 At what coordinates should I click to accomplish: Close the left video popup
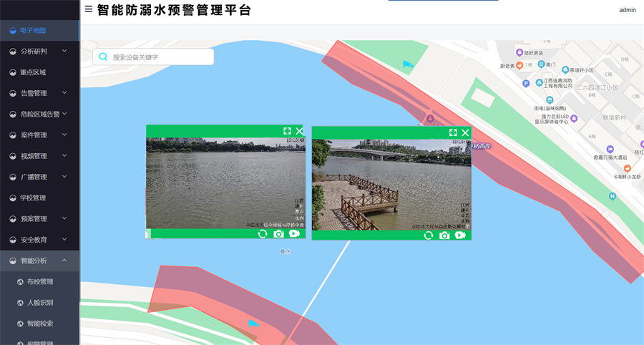[300, 131]
